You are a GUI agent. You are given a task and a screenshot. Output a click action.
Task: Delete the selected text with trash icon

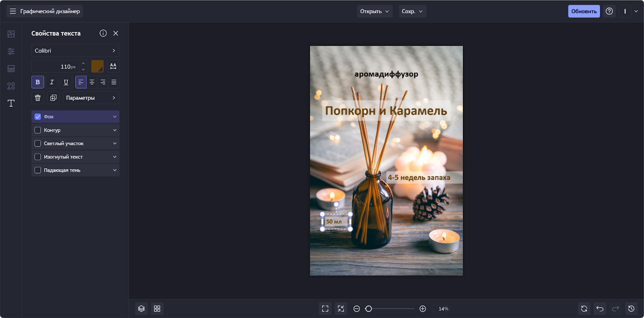[37, 98]
